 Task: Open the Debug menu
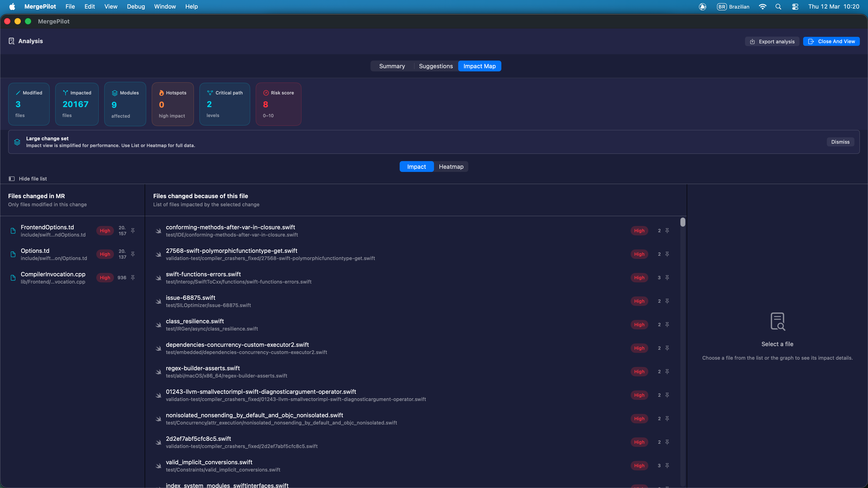click(136, 6)
